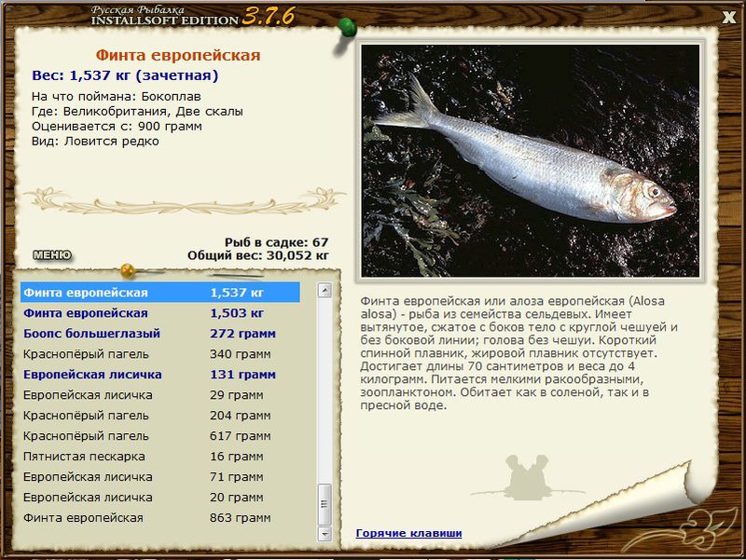
Task: Click the Общий вес: 30,052 кг total
Action: (258, 255)
